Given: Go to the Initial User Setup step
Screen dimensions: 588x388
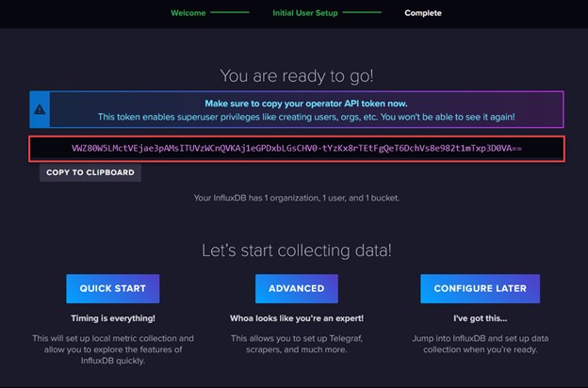Looking at the screenshot, I should [x=305, y=13].
